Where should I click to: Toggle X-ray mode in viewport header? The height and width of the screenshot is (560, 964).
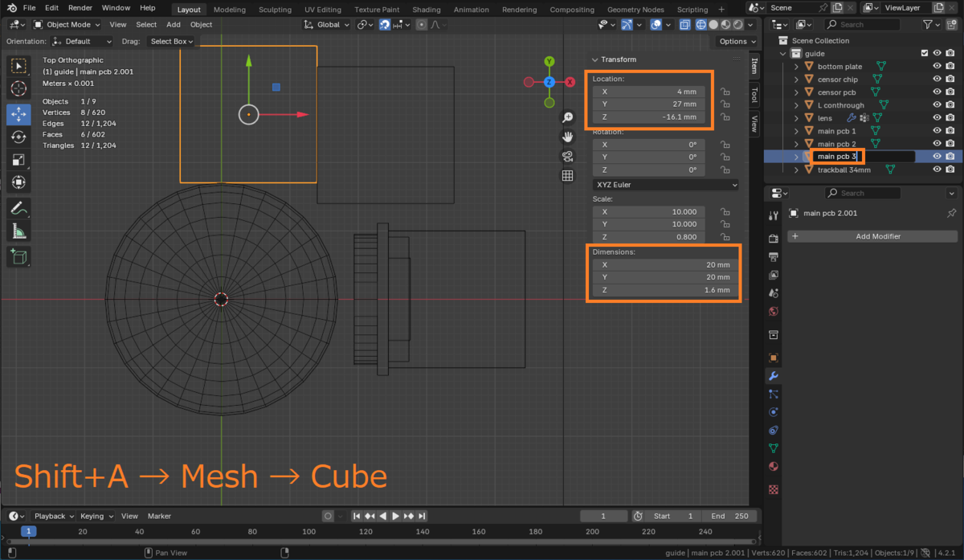[685, 24]
